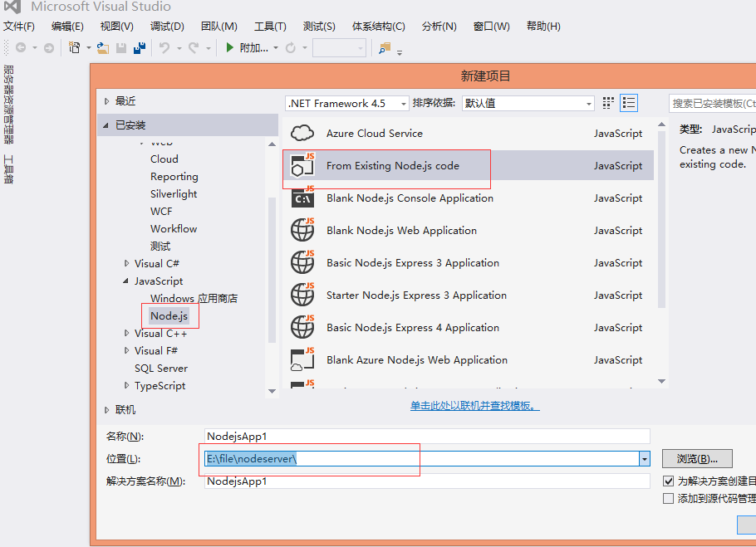Expand the Online section
Viewport: 756px width, 547px height.
(106, 410)
